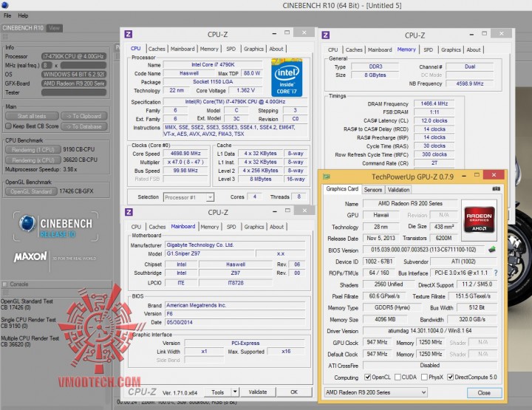Viewport: 532px width, 410px height.
Task: Click the Multiplier value x 47.0
Action: pos(185,162)
